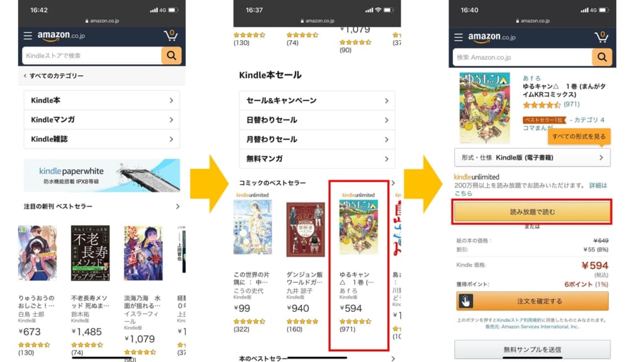The height and width of the screenshot is (362, 644).
Task: Select 日替わりセール menu item
Action: point(317,120)
